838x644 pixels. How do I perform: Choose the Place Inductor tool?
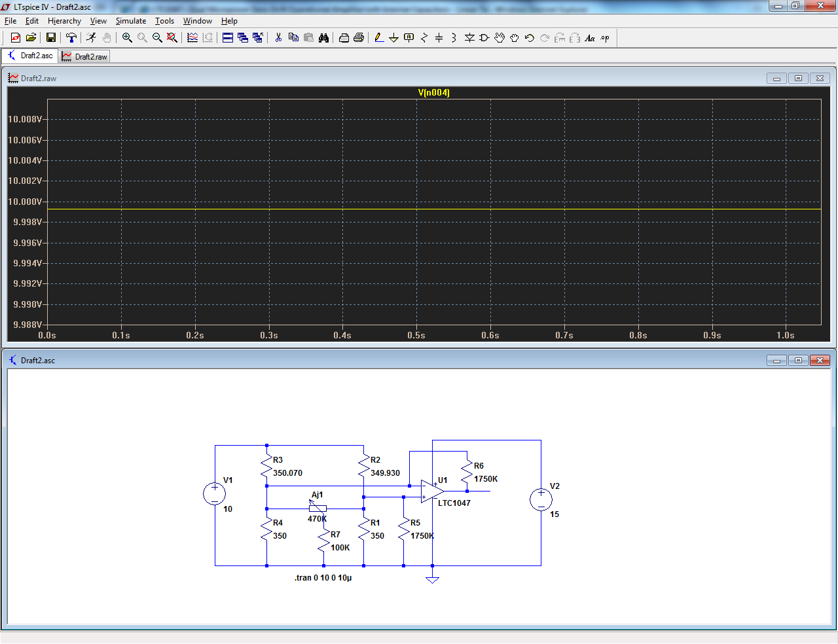point(454,38)
